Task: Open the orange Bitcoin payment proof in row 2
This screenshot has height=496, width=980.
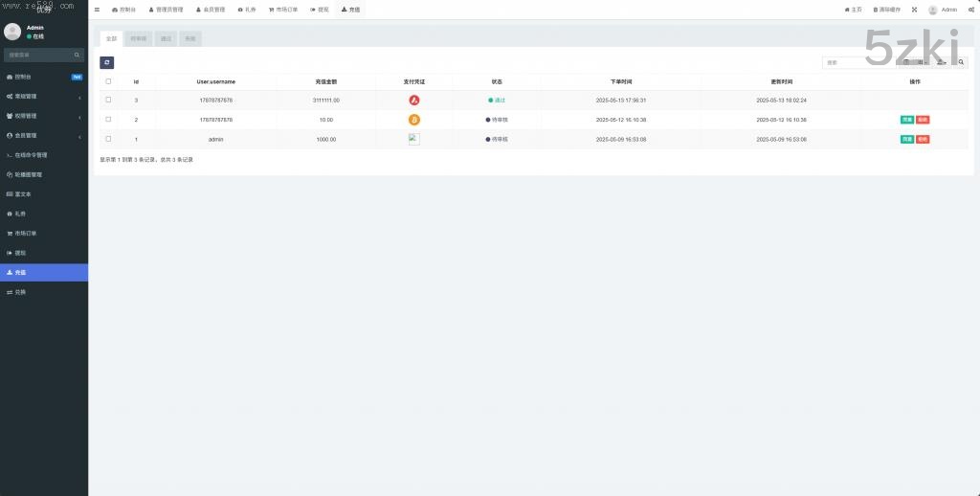Action: pyautogui.click(x=414, y=120)
